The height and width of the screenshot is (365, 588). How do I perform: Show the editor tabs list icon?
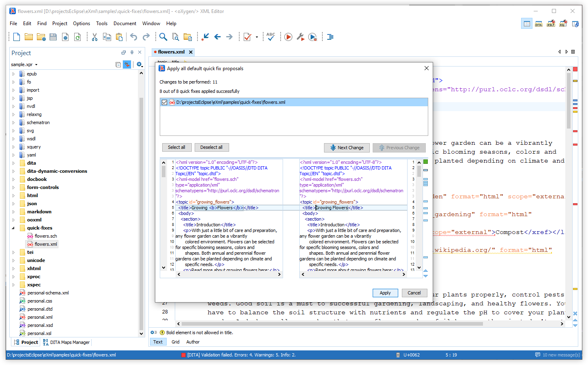[573, 52]
